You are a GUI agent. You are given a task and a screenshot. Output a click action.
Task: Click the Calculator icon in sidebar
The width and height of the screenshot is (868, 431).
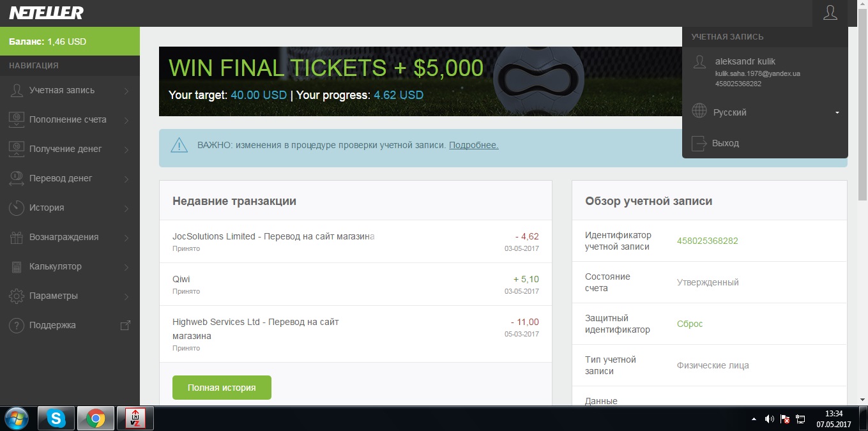(x=17, y=266)
